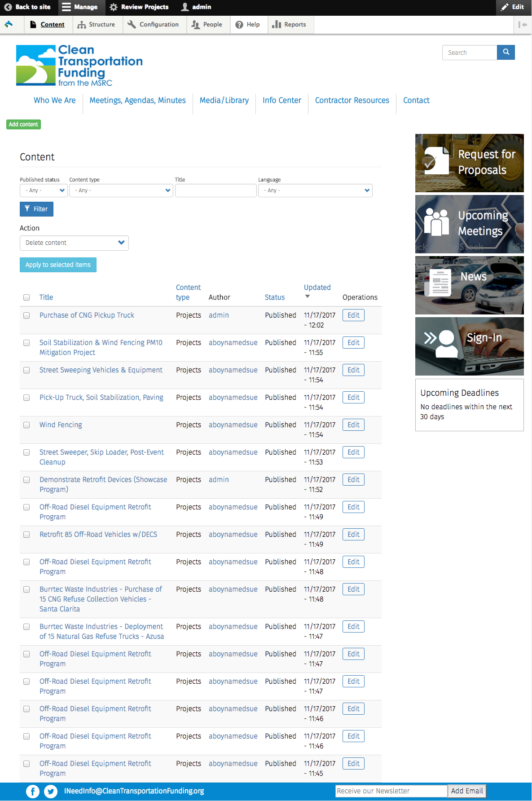Click the magnifier search button

click(506, 52)
